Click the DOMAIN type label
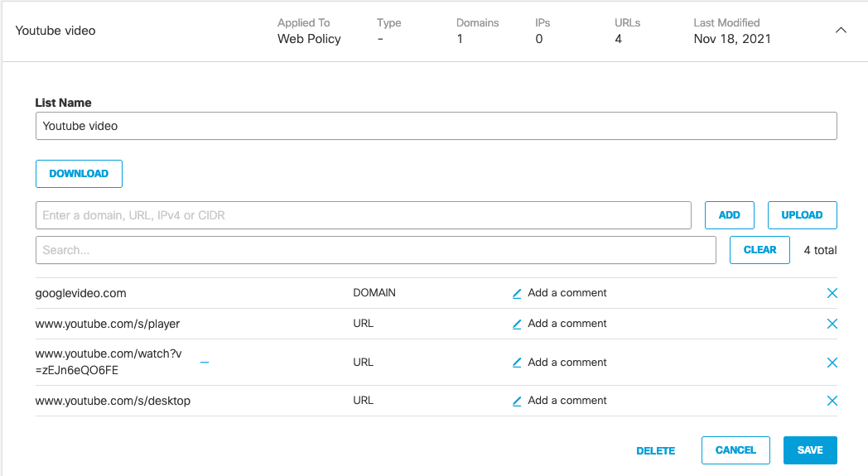 (x=374, y=293)
